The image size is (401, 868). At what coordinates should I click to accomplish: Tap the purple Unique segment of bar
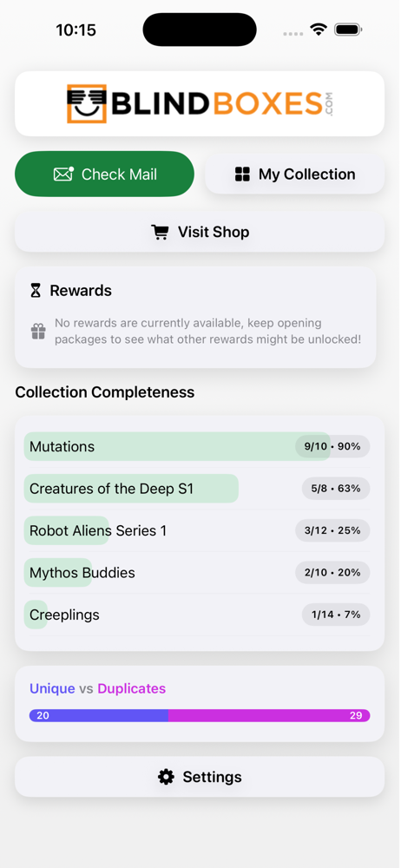tap(99, 715)
